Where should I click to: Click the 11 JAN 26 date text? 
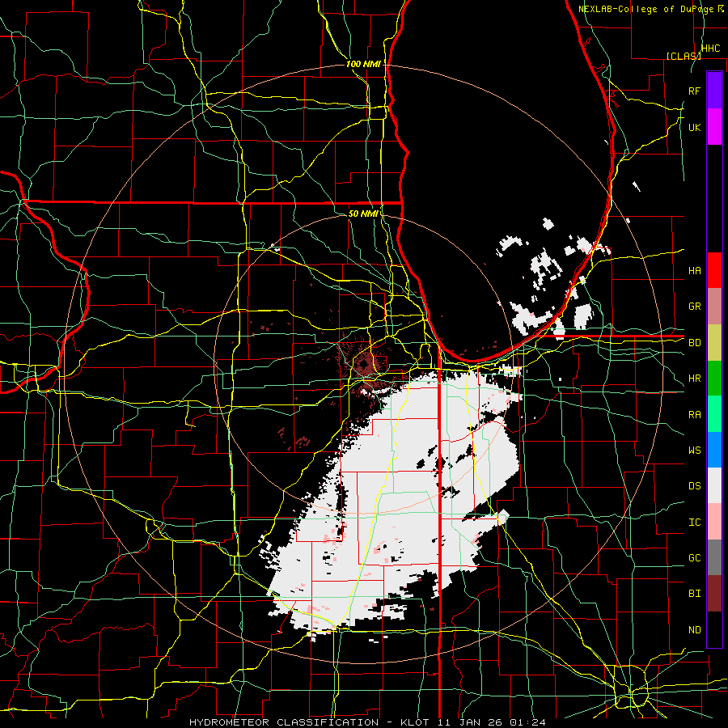click(470, 722)
